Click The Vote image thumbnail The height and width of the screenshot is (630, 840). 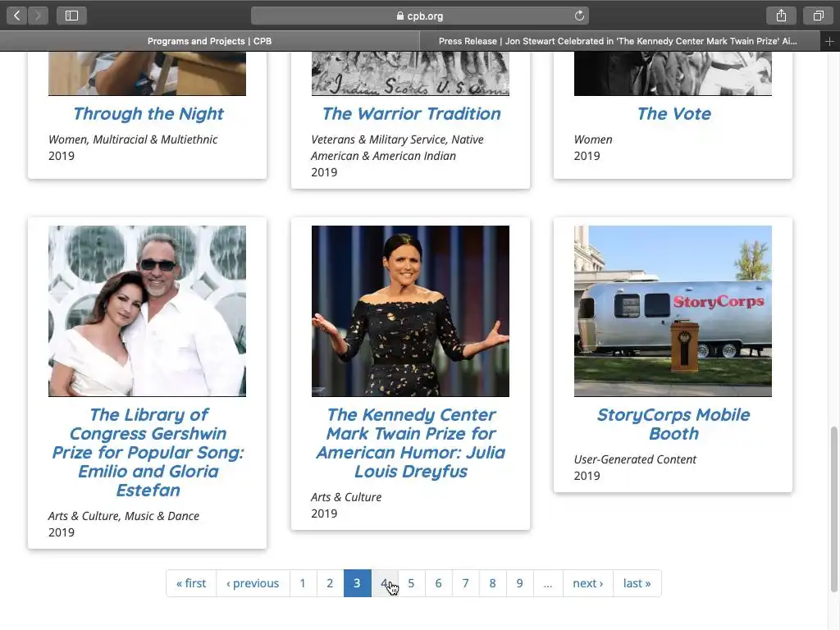[x=673, y=74]
